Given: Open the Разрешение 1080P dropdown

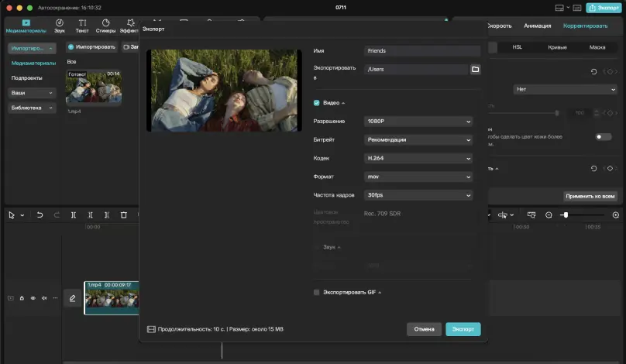Looking at the screenshot, I should tap(418, 122).
